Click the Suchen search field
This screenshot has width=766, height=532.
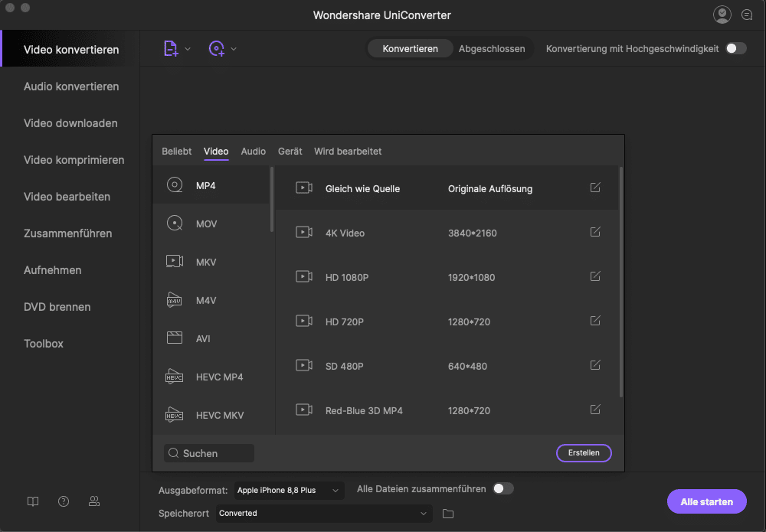pos(209,453)
